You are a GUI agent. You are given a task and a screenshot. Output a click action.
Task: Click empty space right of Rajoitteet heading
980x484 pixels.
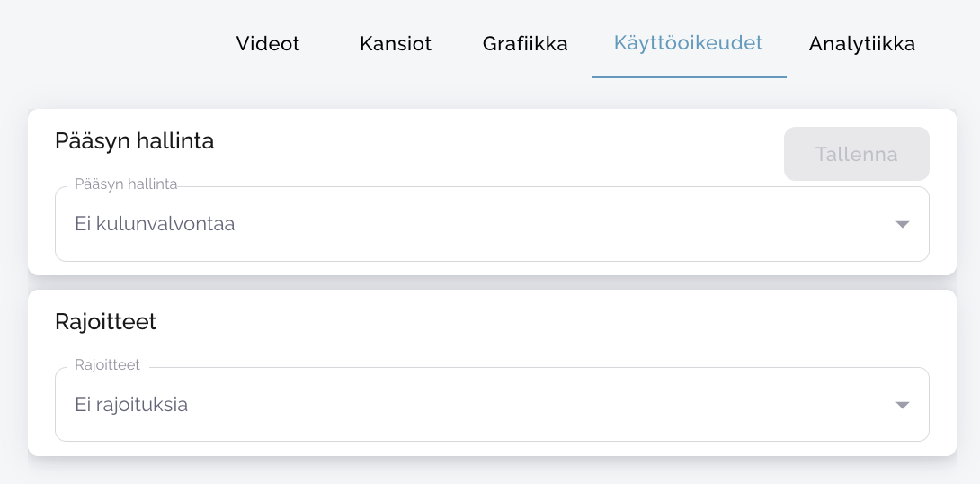tap(539, 322)
